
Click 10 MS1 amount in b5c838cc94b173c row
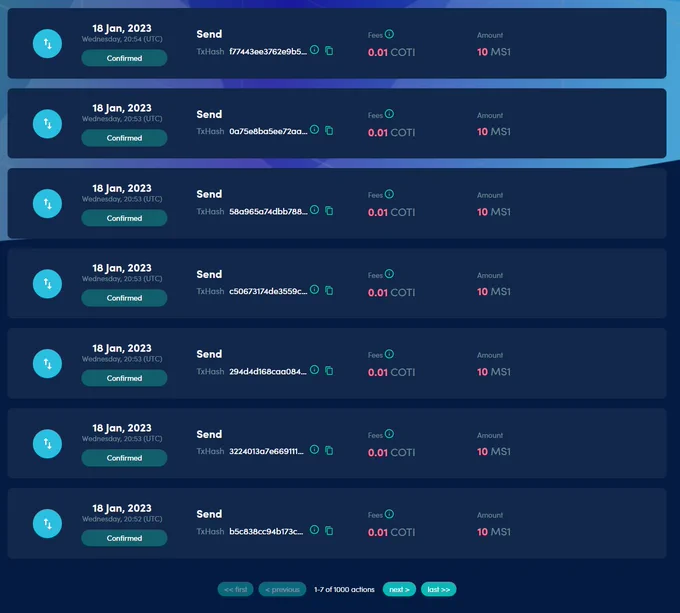(494, 532)
